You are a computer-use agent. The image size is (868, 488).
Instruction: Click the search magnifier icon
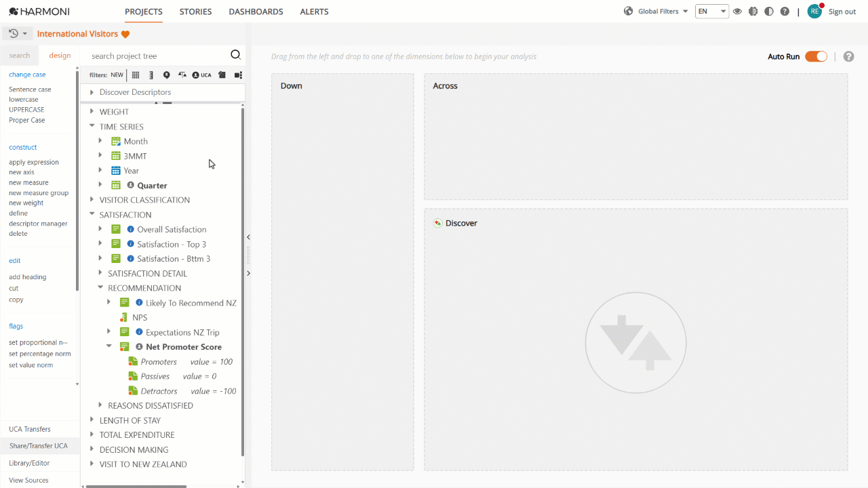[235, 56]
